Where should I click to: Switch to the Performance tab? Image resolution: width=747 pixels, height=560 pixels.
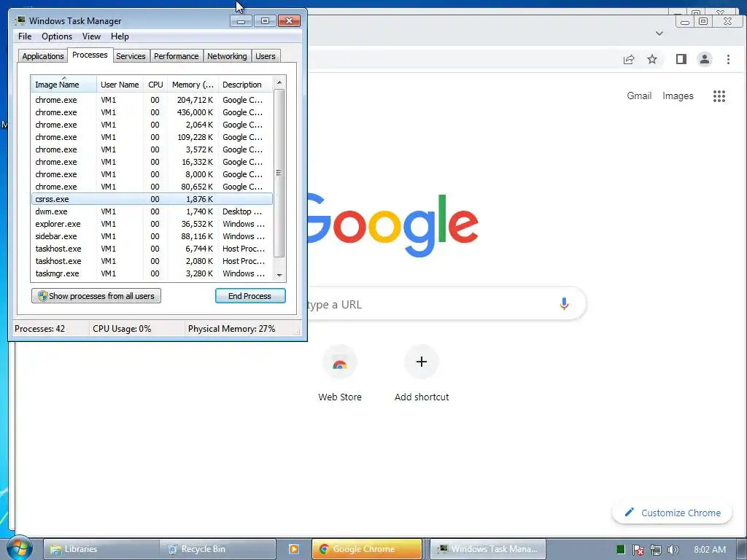[176, 56]
